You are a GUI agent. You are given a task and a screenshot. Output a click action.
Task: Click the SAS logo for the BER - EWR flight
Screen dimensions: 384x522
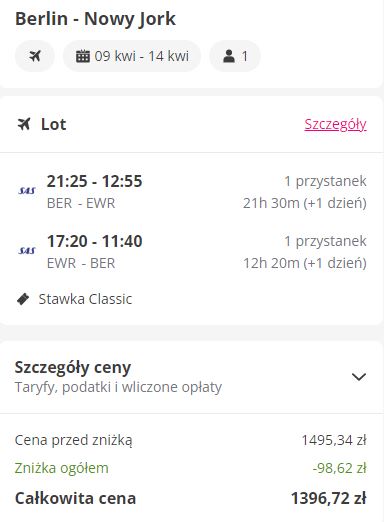coord(27,191)
